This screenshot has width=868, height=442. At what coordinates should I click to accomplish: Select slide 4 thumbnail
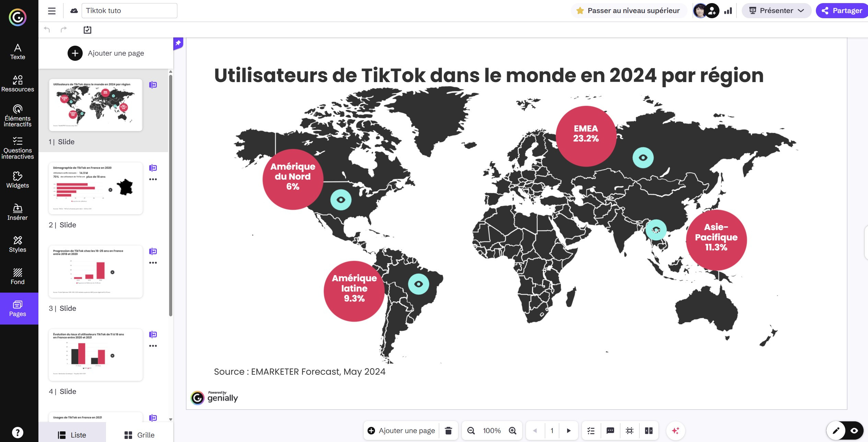[x=96, y=355]
